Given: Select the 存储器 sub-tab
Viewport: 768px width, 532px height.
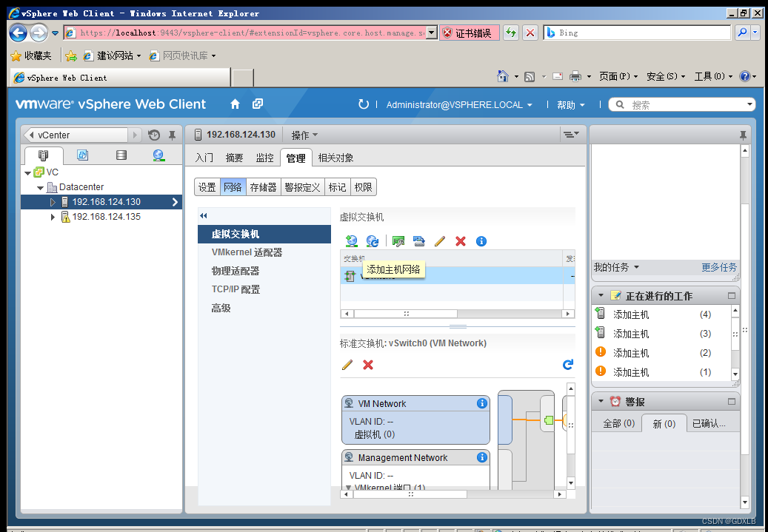Looking at the screenshot, I should (264, 187).
